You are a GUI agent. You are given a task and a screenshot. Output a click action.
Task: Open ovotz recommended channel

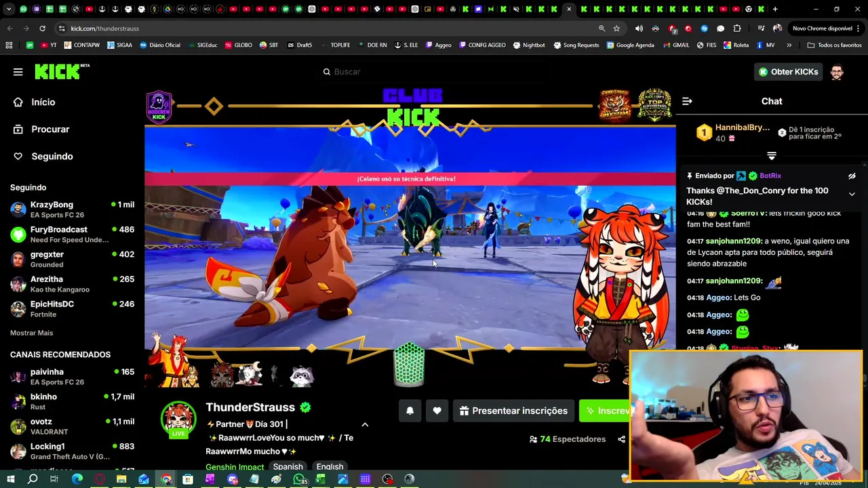(72, 426)
